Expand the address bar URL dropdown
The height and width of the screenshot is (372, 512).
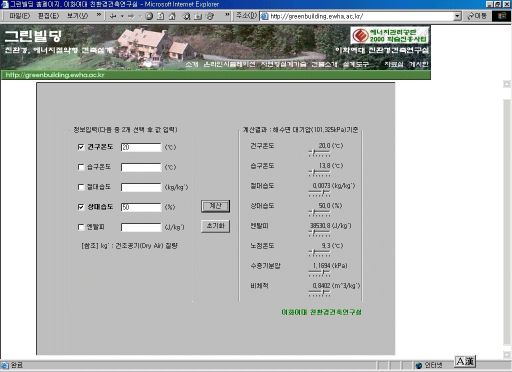click(x=458, y=16)
